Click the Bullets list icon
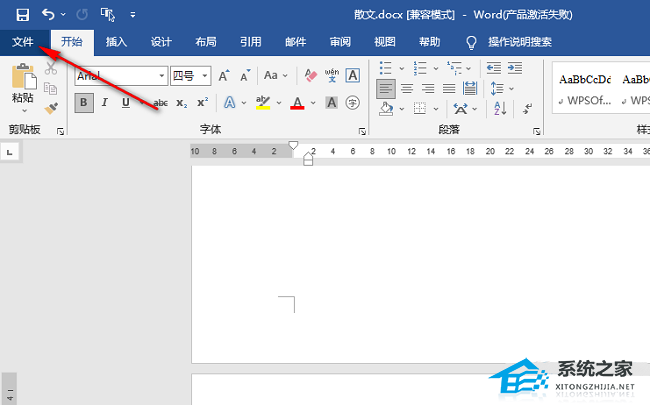Image resolution: width=650 pixels, height=405 pixels. [x=386, y=68]
